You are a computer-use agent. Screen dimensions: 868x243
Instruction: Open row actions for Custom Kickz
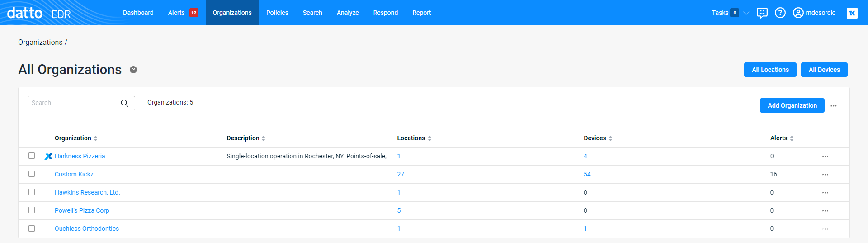pyautogui.click(x=825, y=175)
